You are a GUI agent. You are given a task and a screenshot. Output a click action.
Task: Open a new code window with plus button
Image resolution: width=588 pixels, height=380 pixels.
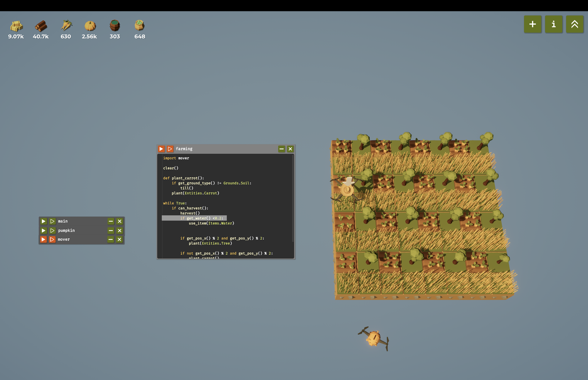tap(532, 24)
